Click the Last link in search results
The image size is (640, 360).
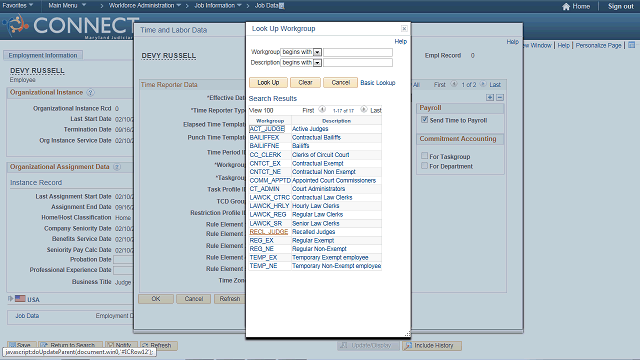(x=376, y=110)
